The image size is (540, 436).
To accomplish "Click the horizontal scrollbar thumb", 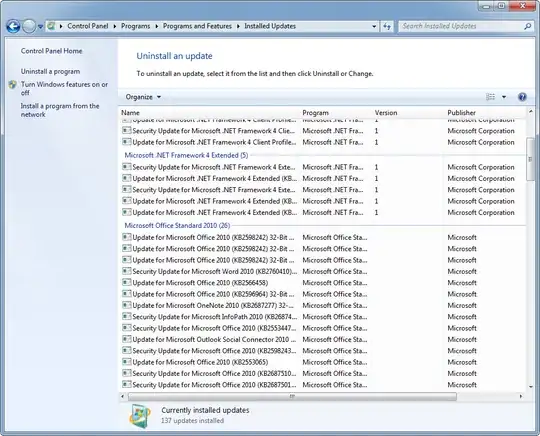I will click(x=292, y=396).
